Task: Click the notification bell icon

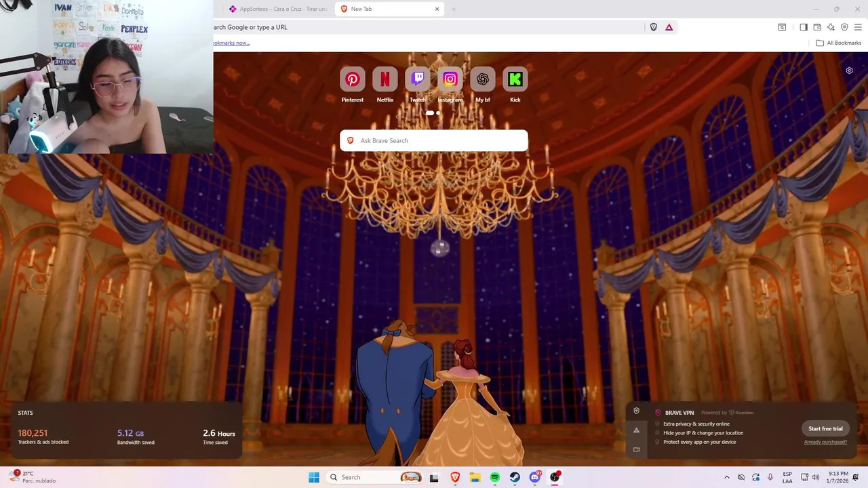Action: pyautogui.click(x=856, y=477)
